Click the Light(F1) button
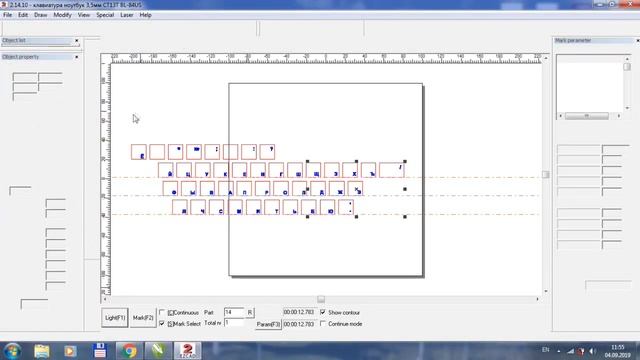640x360 pixels. (115, 318)
